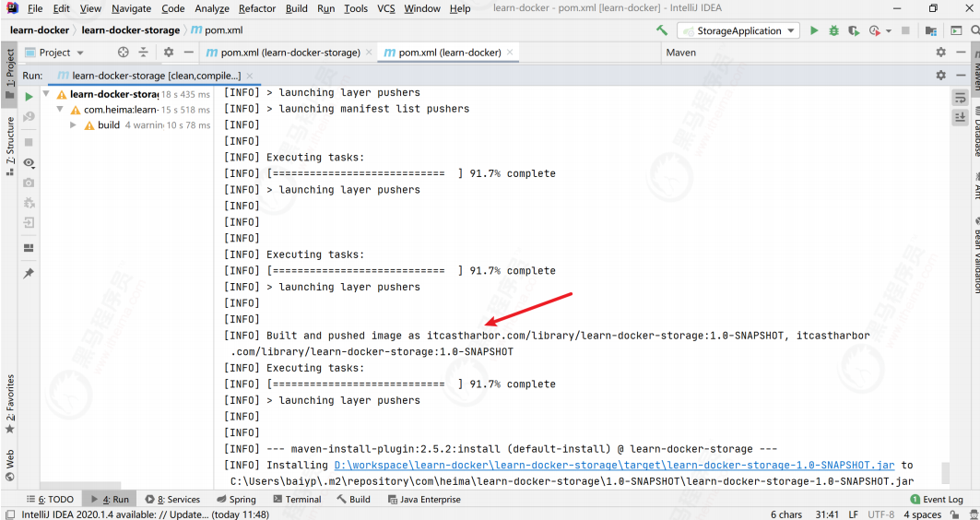980x520 pixels.
Task: Start debugging with the green bug icon
Action: (x=833, y=30)
